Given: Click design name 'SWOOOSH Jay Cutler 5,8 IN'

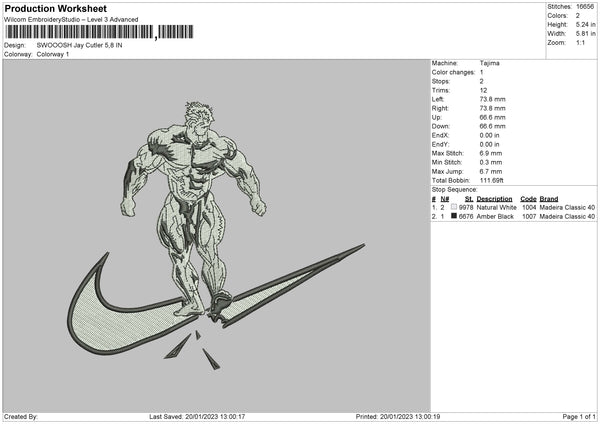Looking at the screenshot, I should [80, 45].
